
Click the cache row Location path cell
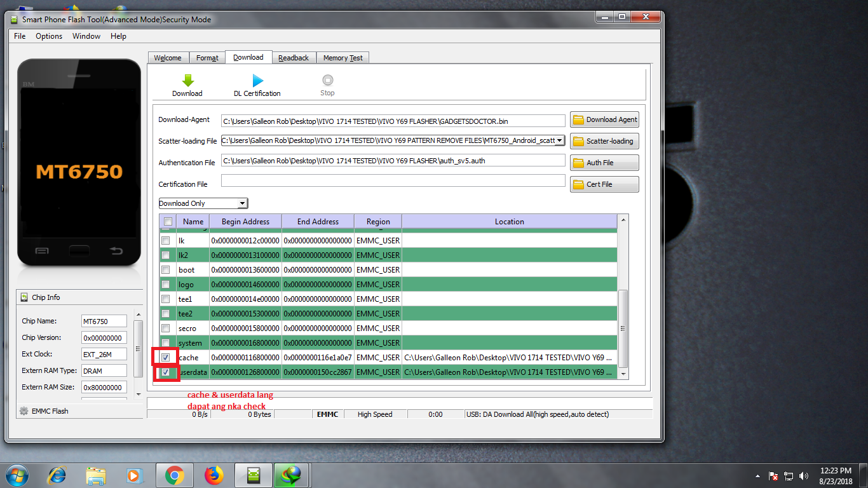[510, 358]
